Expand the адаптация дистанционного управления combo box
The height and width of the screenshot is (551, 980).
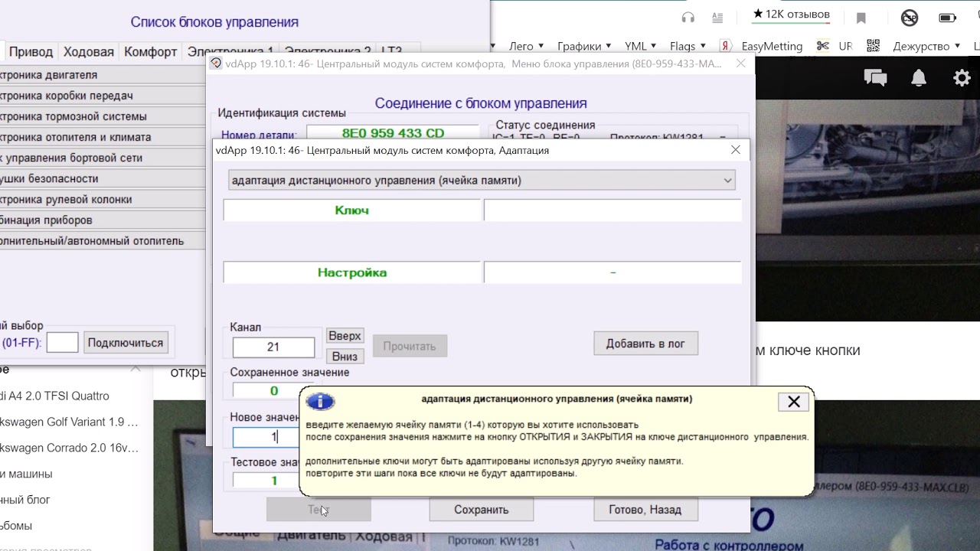tap(482, 181)
